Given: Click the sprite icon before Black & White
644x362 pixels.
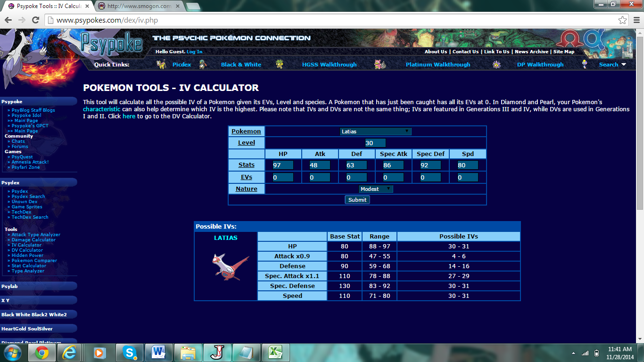Looking at the screenshot, I should (x=203, y=65).
